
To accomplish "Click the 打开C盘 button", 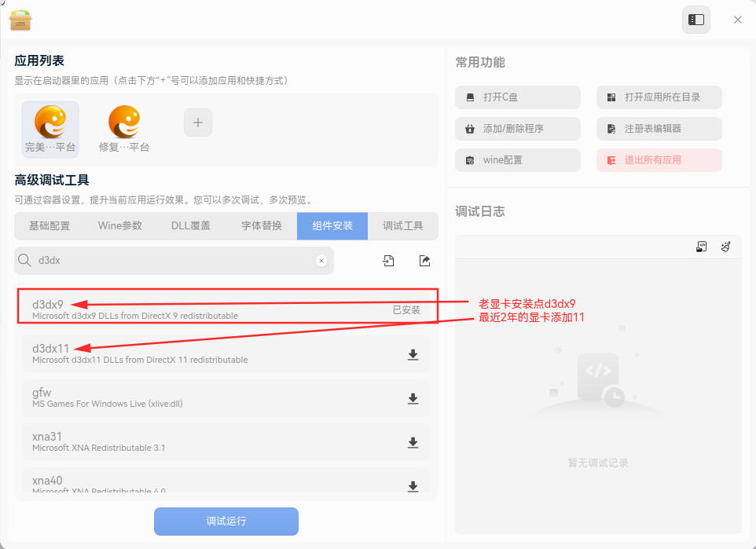I will 518,97.
